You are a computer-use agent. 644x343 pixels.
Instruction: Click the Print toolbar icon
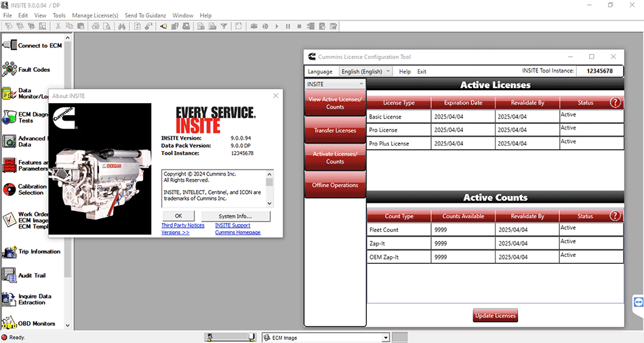[x=96, y=26]
